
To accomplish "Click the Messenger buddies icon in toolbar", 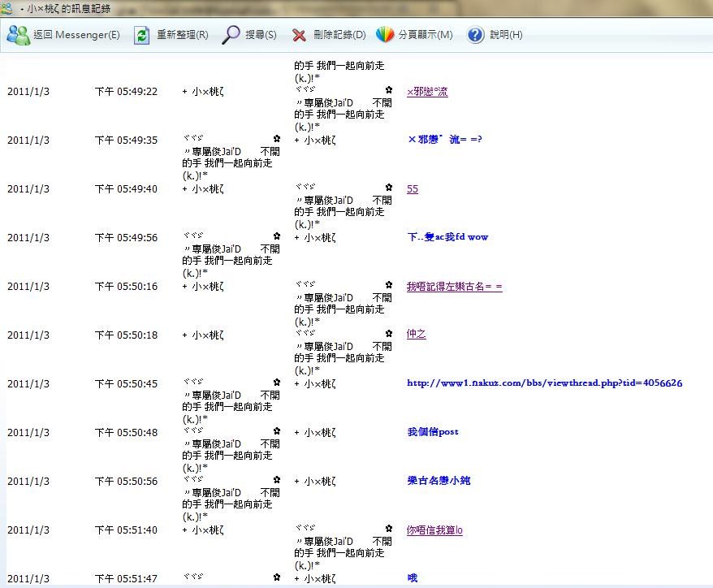I will click(x=18, y=35).
